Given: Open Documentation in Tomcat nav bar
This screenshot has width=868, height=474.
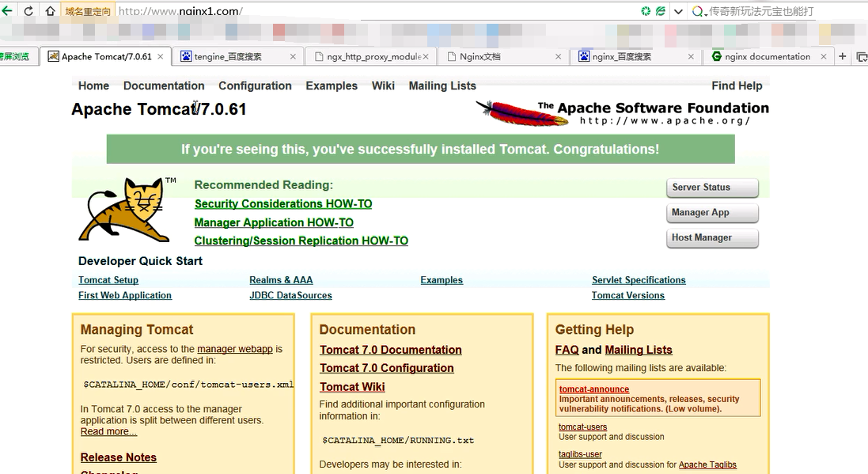Looking at the screenshot, I should (x=164, y=85).
